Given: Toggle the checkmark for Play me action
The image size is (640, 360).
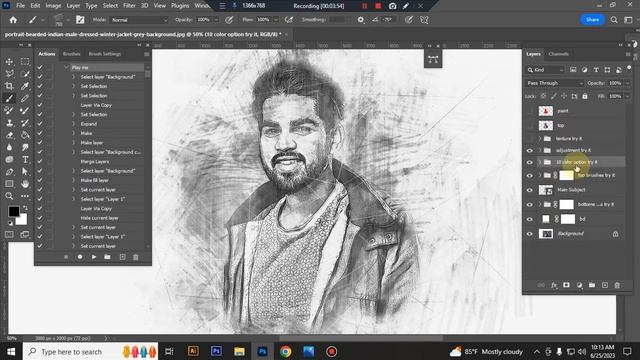Looking at the screenshot, I should point(40,67).
